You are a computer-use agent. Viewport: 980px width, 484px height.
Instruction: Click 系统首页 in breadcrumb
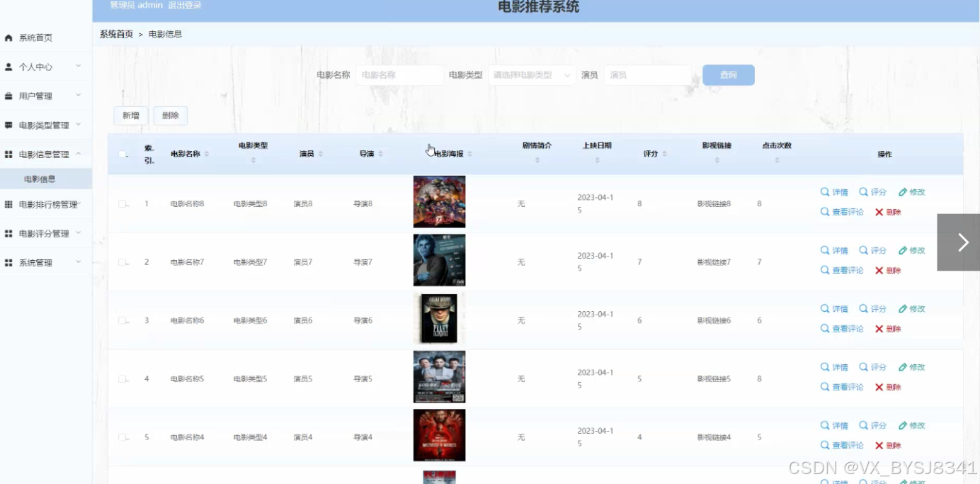click(x=116, y=34)
